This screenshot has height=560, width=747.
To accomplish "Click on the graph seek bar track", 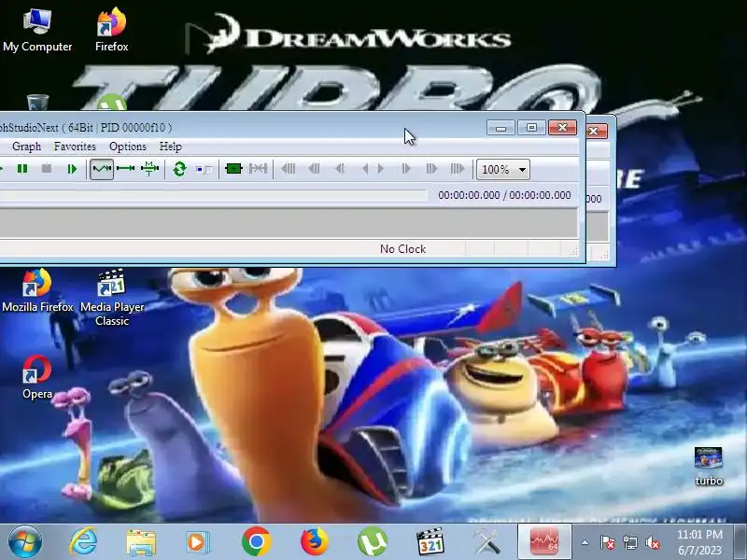I will (x=214, y=195).
